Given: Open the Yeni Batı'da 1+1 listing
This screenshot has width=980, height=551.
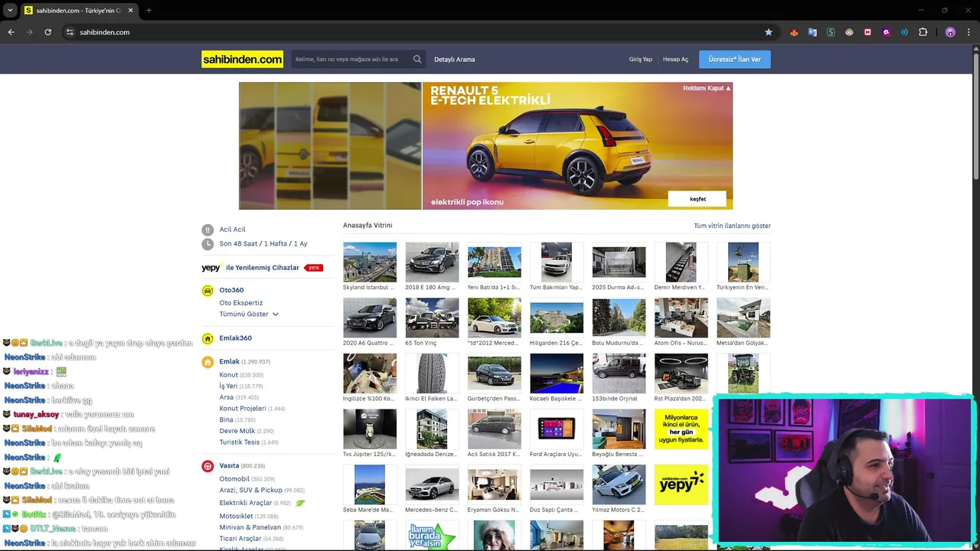Looking at the screenshot, I should pos(495,262).
